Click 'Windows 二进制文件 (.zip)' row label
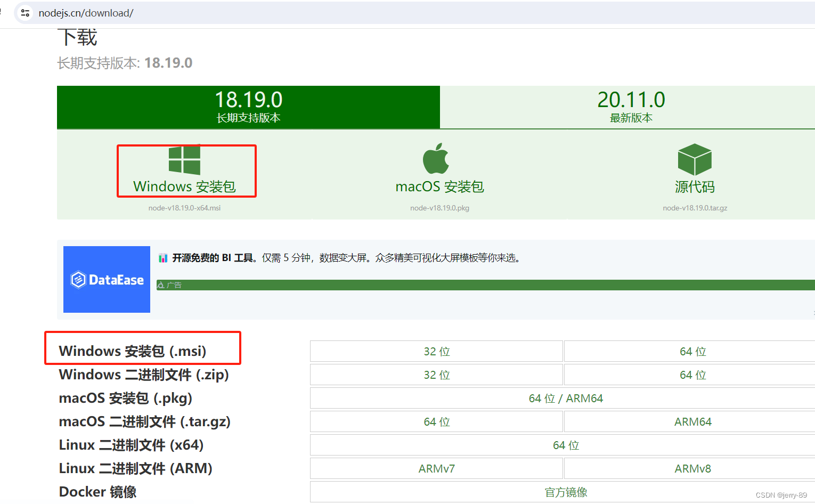 click(144, 375)
